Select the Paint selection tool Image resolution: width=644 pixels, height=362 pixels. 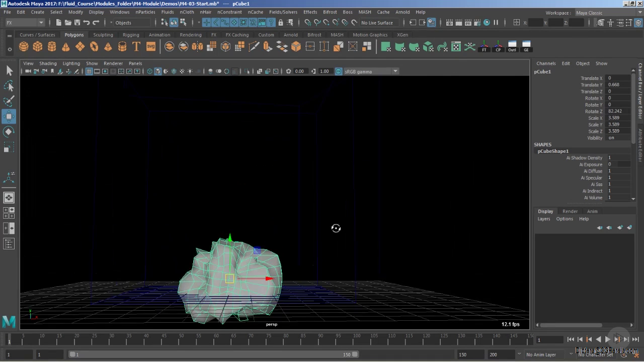pyautogui.click(x=9, y=101)
